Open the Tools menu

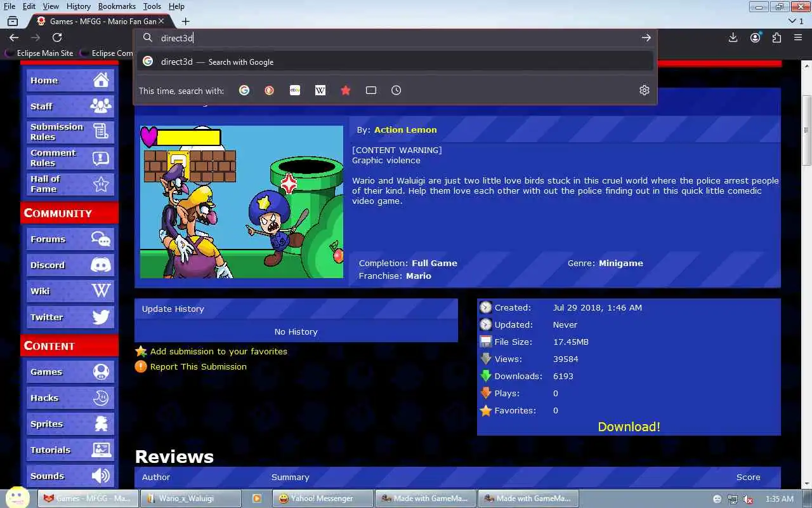click(152, 6)
